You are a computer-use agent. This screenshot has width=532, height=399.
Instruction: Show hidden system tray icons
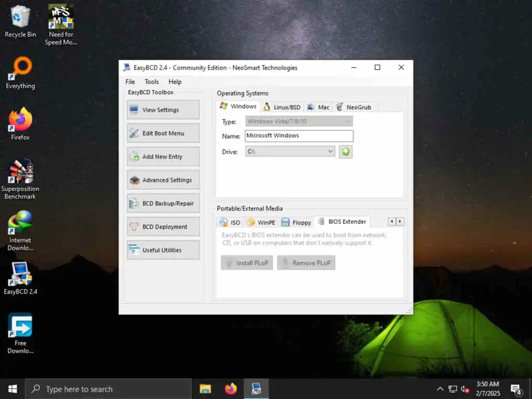click(440, 389)
